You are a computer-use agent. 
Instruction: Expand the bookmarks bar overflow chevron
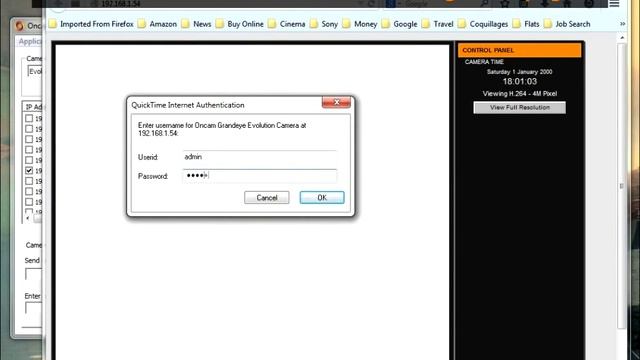[x=622, y=24]
